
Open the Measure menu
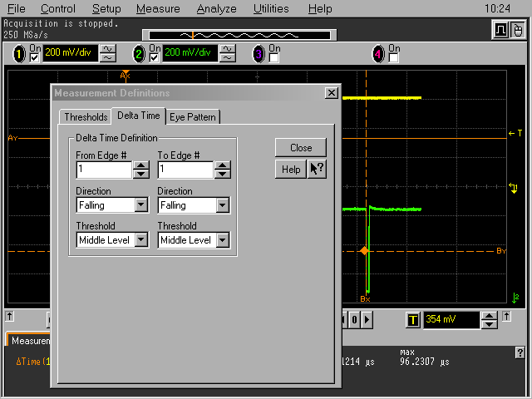158,9
